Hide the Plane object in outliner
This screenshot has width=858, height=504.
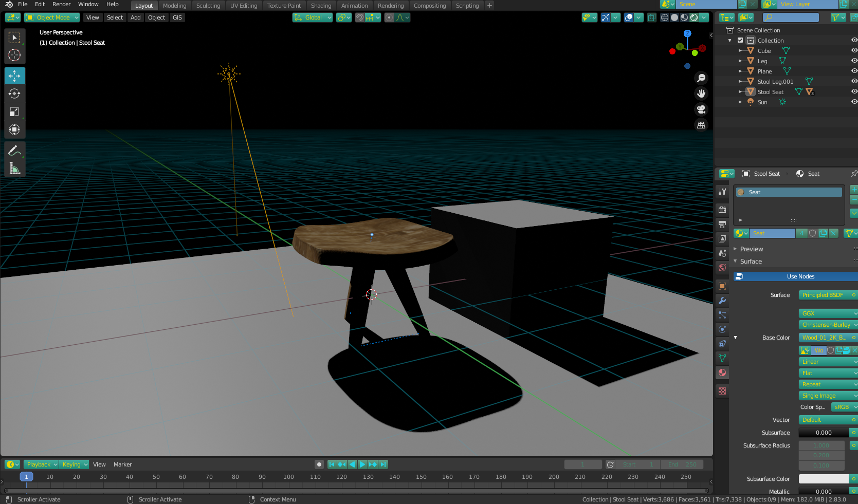[854, 71]
